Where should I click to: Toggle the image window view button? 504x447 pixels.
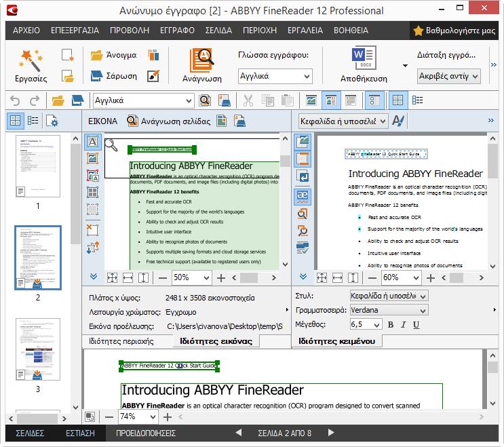(x=311, y=100)
